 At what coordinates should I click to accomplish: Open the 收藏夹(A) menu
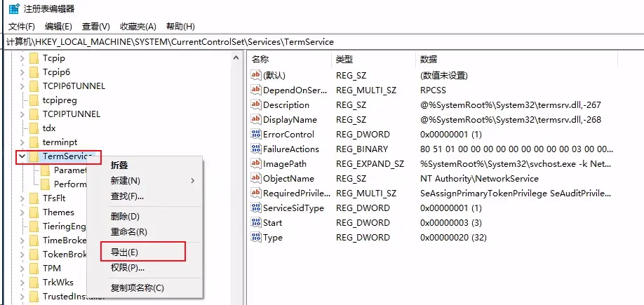tap(137, 26)
